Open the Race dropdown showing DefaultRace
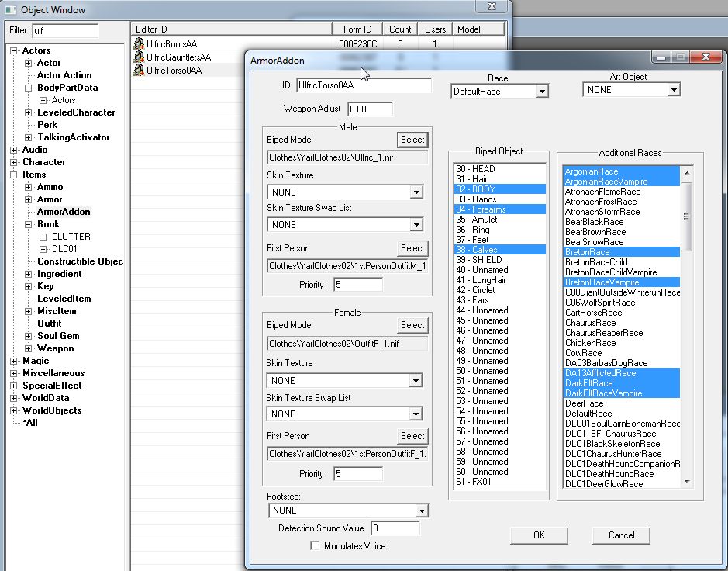 [x=542, y=91]
